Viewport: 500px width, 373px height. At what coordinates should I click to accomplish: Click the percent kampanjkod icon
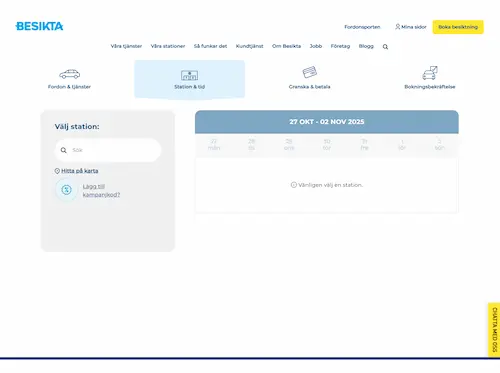pos(66,190)
